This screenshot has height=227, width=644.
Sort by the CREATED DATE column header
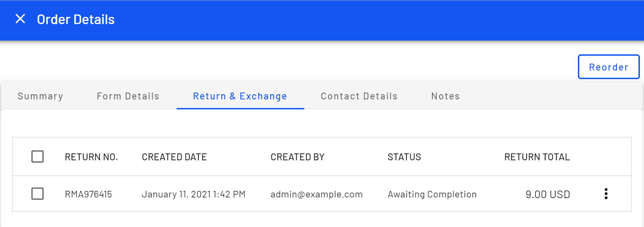[174, 157]
